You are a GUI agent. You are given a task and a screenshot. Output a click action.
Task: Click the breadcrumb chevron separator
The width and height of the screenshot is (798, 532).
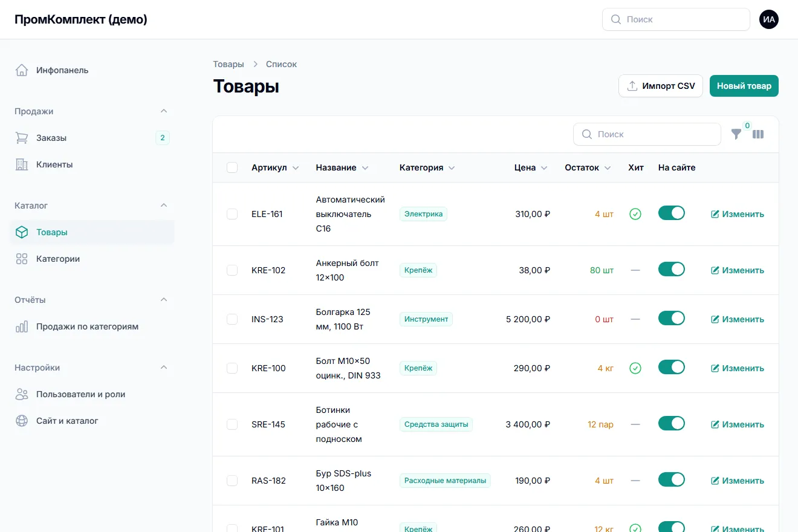[x=255, y=64]
